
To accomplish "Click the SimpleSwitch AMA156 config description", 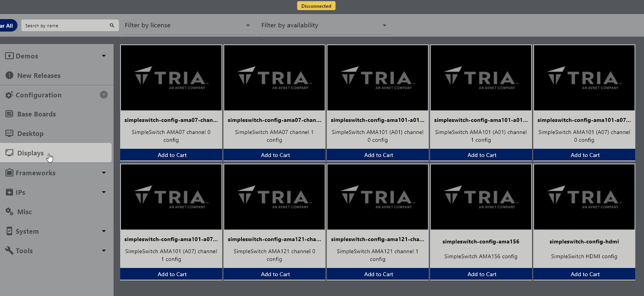I will click(481, 256).
